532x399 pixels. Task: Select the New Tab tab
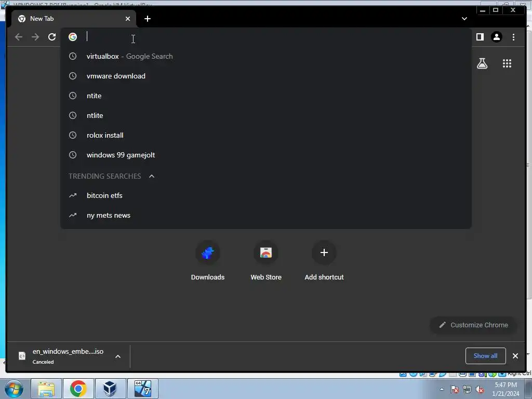pos(74,19)
